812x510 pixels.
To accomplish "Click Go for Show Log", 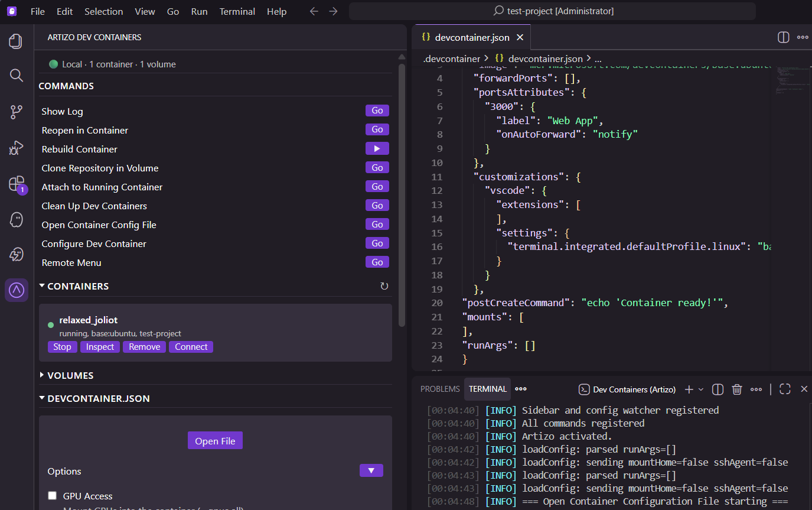I will [377, 111].
